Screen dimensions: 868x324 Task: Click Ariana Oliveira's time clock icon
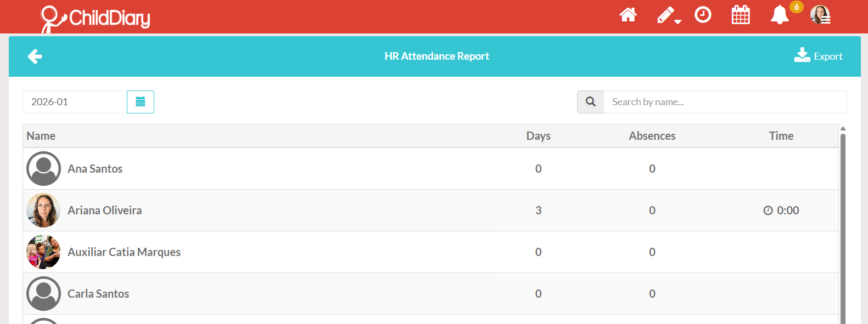[768, 211]
